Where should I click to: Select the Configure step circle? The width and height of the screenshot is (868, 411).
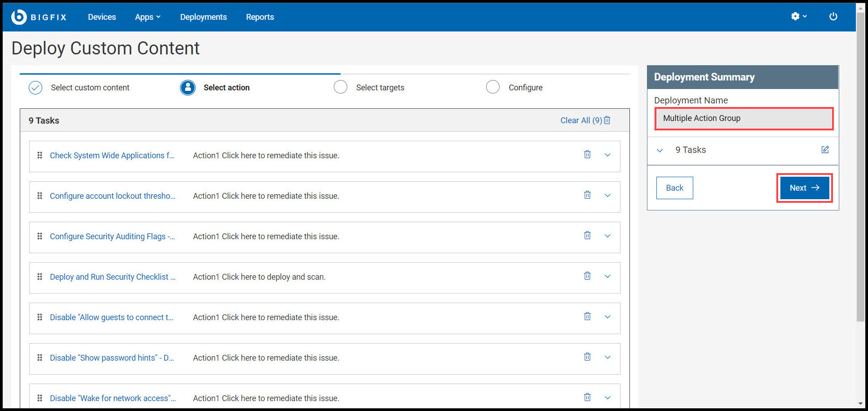[493, 87]
